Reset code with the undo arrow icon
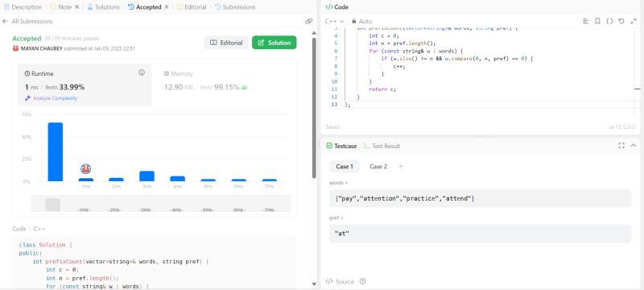The image size is (644, 290). click(x=621, y=22)
